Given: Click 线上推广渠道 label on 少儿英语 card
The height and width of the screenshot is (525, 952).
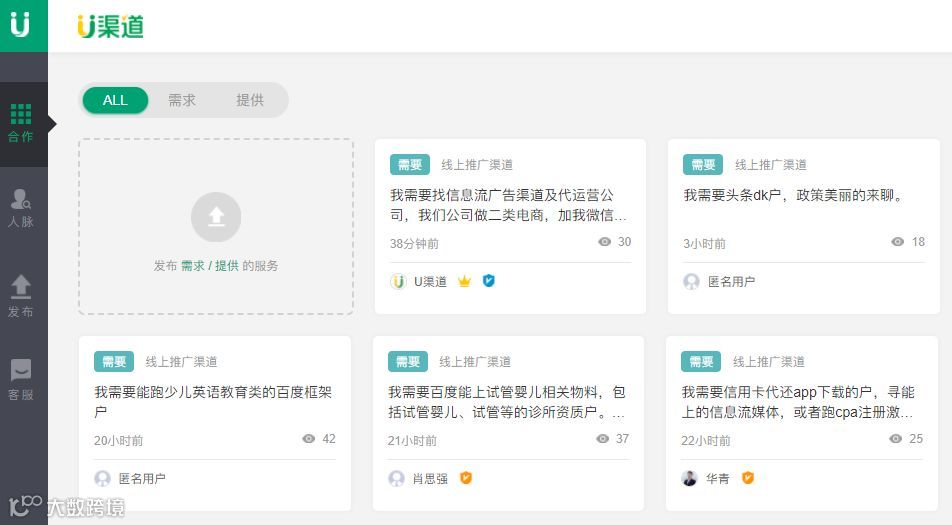Looking at the screenshot, I should 182,362.
